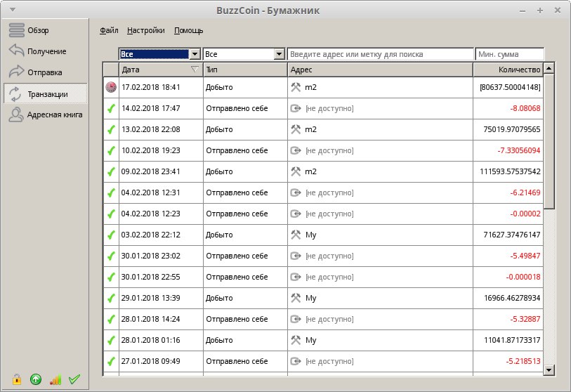Screen dimensions: 571x392
Task: Go to the Получение receive page
Action: click(46, 51)
